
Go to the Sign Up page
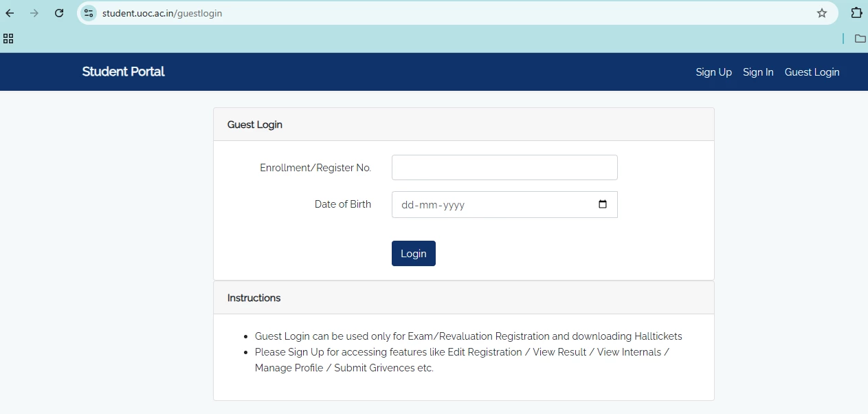click(713, 72)
